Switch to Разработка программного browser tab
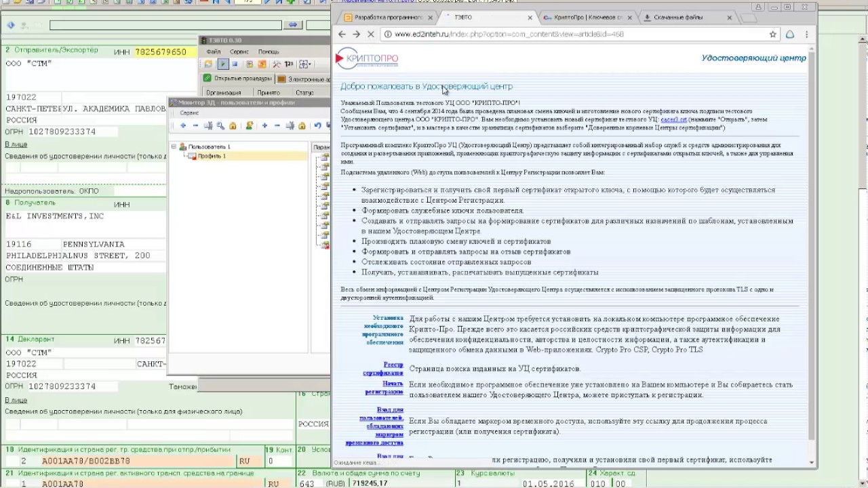 tap(387, 17)
